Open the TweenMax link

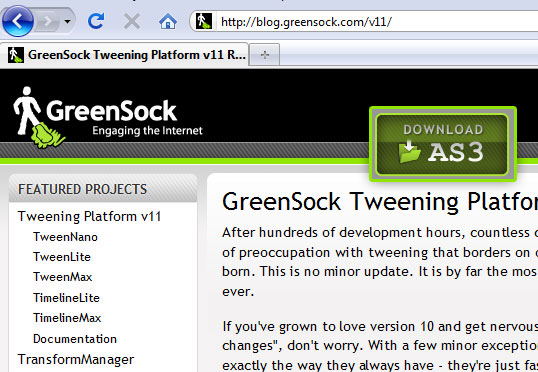pos(62,277)
